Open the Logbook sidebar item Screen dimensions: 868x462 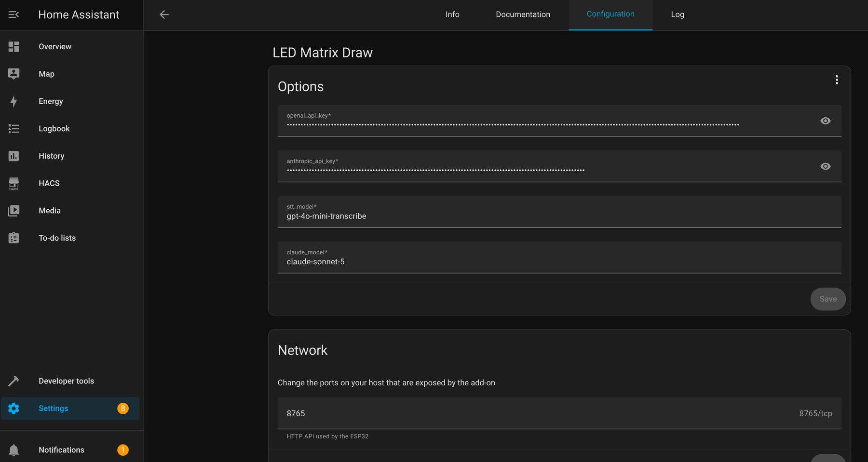pos(70,129)
